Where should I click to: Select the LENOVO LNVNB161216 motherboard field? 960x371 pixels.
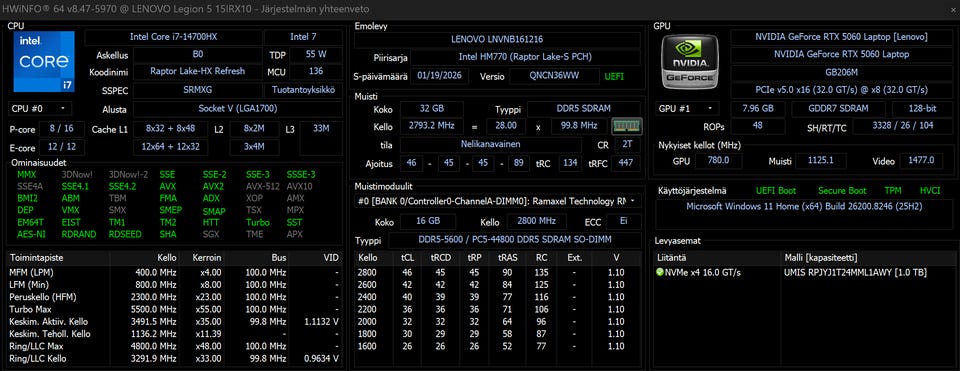497,39
